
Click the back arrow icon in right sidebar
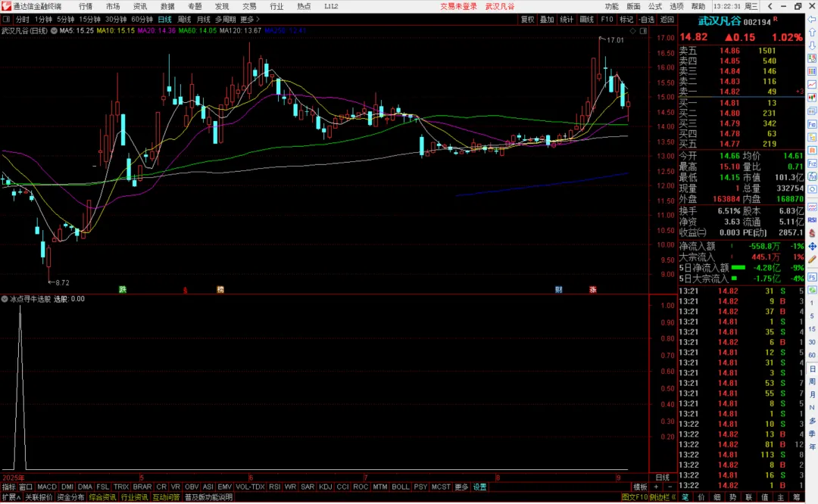[812, 20]
